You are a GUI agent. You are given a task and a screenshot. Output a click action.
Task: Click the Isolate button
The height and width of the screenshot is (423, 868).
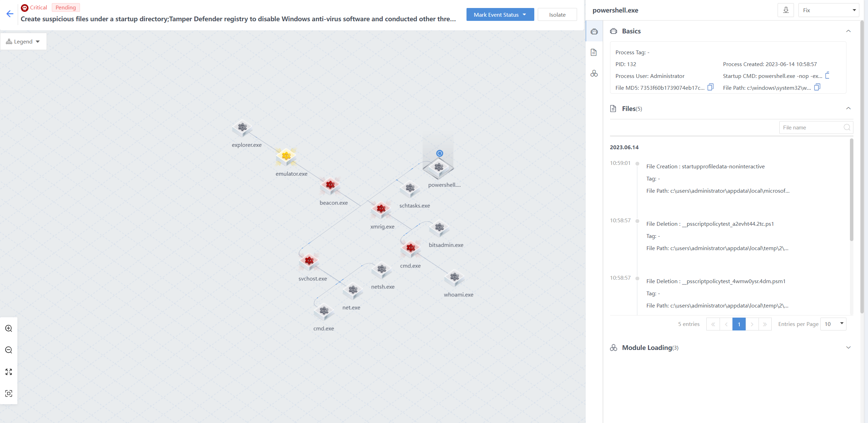pos(557,15)
